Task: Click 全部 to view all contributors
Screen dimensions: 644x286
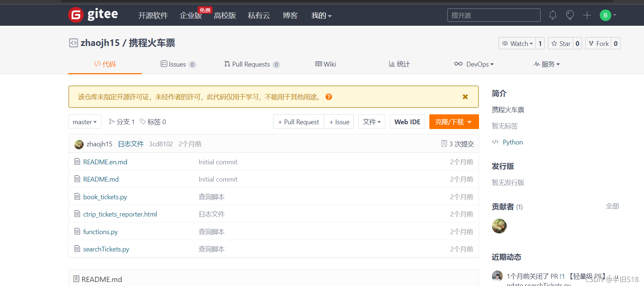Action: click(x=612, y=206)
